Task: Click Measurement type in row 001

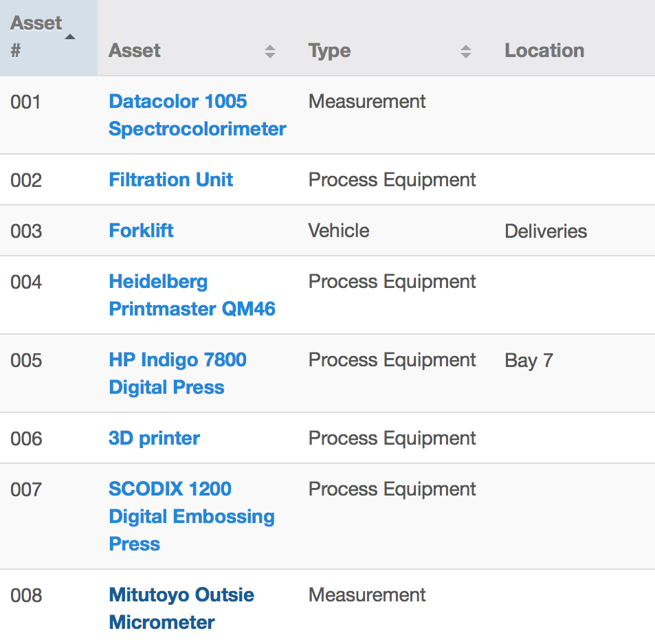Action: 367,102
